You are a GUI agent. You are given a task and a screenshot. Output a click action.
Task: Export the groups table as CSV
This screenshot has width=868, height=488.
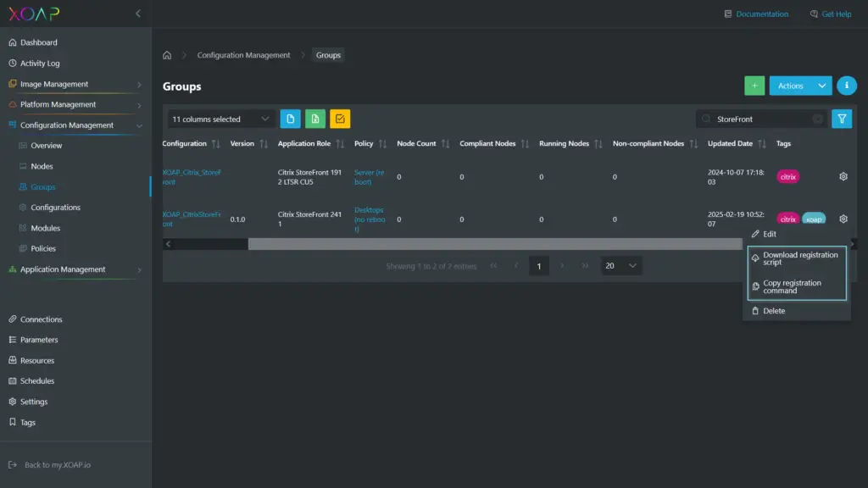click(x=290, y=119)
